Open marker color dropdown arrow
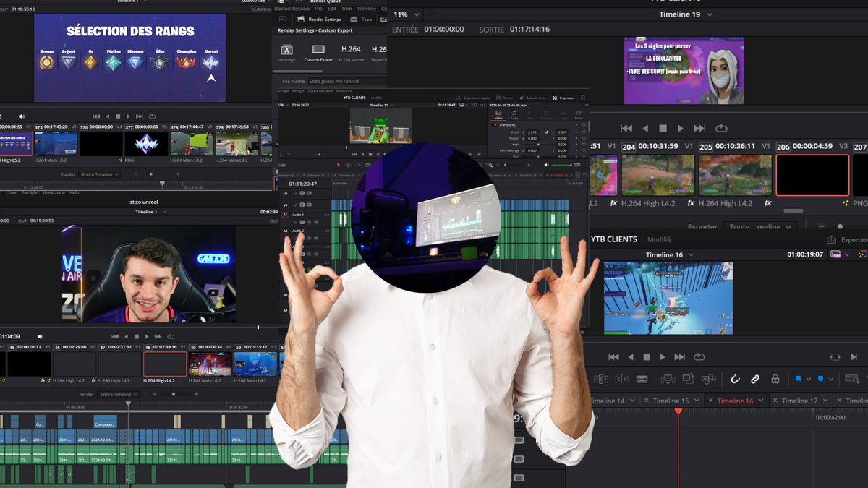868x488 pixels. [831, 379]
